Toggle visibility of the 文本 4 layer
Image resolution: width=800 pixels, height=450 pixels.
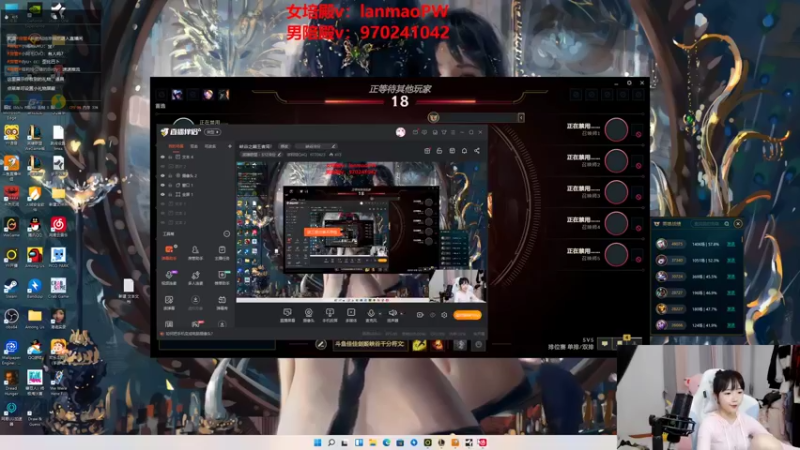pyautogui.click(x=163, y=157)
